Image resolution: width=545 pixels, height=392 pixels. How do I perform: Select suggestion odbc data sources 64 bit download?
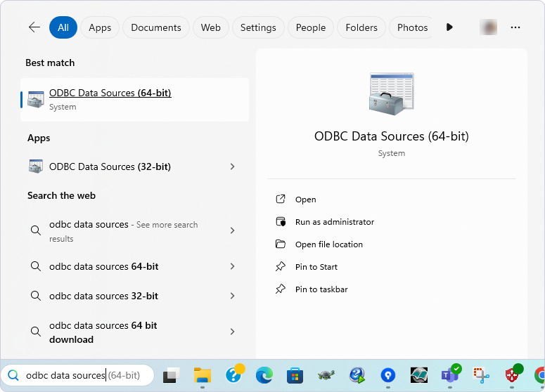coord(134,332)
